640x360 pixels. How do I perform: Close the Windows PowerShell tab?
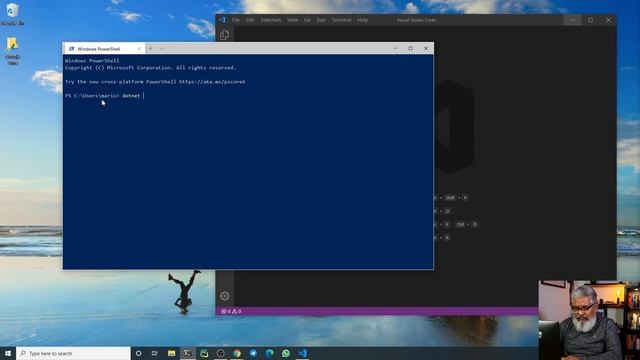pos(139,49)
